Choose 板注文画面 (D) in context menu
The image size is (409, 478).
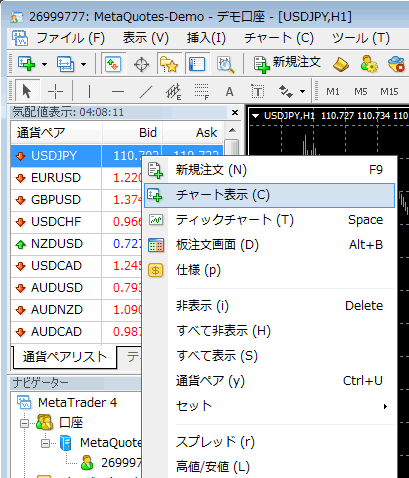pos(269,245)
